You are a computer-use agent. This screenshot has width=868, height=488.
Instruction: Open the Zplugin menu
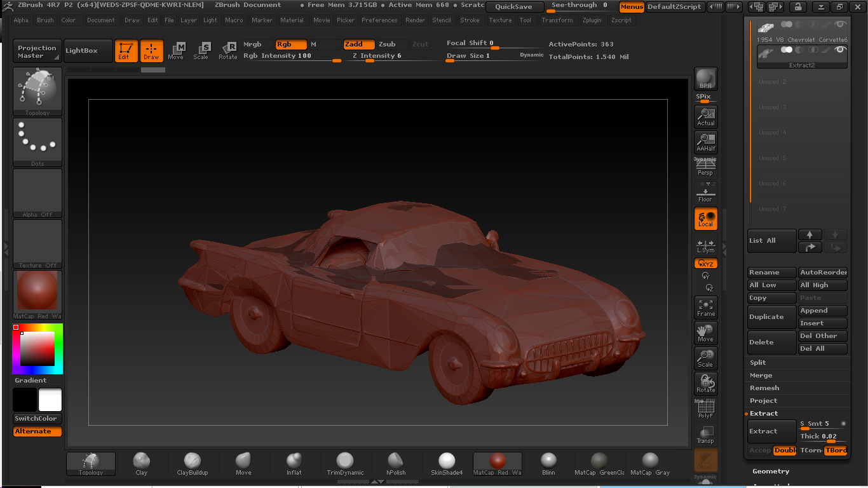click(x=592, y=20)
